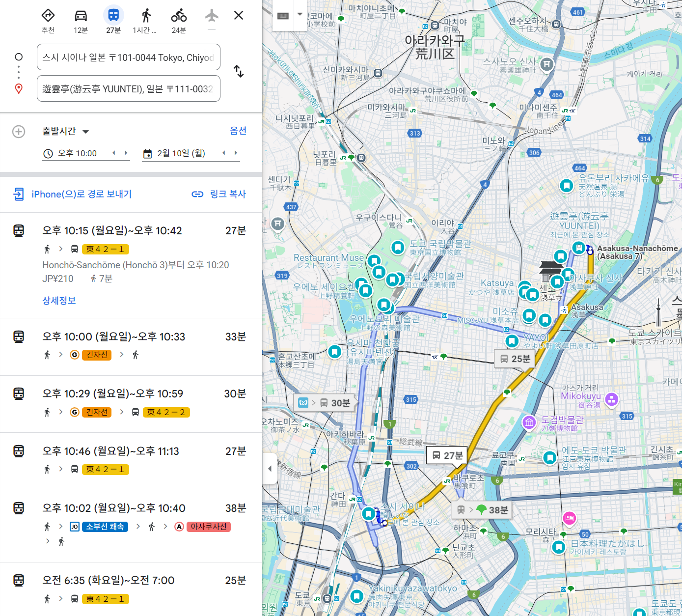Screen dimensions: 682x616
Task: Select the 오전 6:35–7:00 route
Action: 131,589
